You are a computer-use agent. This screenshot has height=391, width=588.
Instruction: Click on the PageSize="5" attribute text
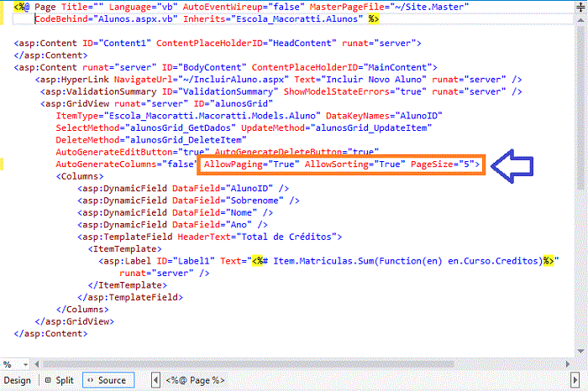coord(443,164)
